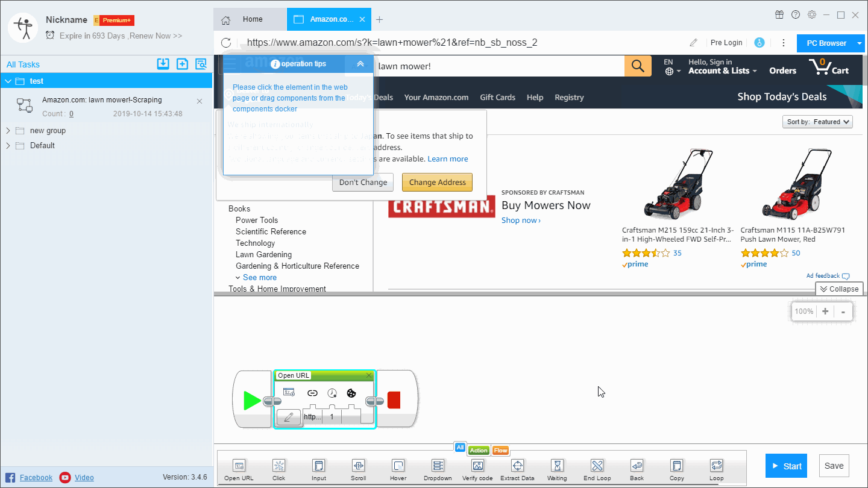This screenshot has height=488, width=868.
Task: Collapse the operation tips panel
Action: tap(360, 64)
